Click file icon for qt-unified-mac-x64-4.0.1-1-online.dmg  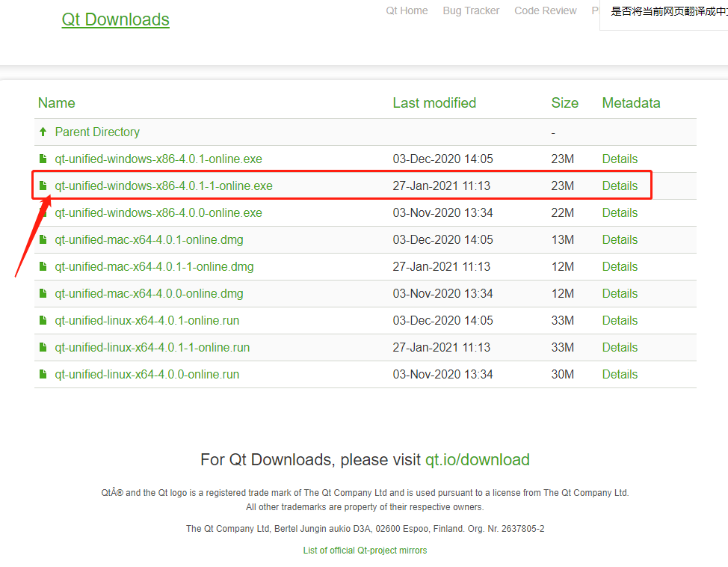coord(43,267)
